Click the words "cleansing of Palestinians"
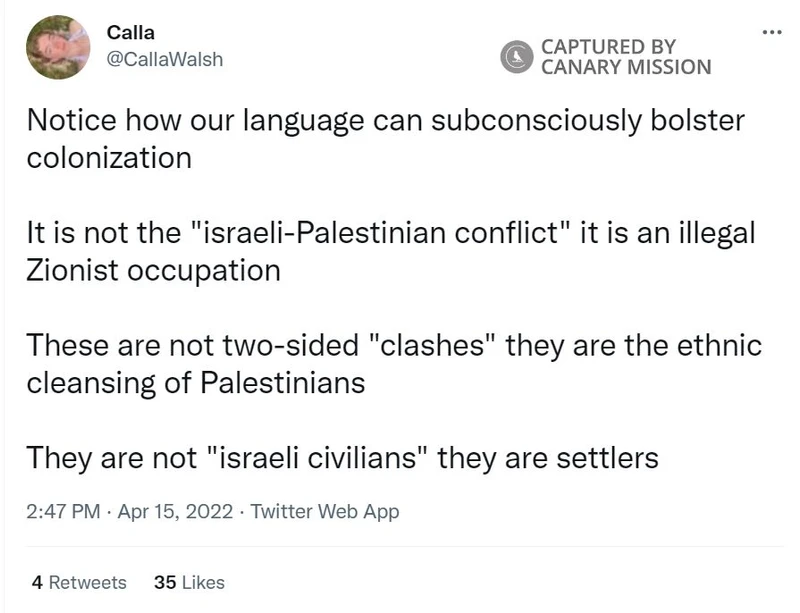The width and height of the screenshot is (800, 613). pyautogui.click(x=195, y=382)
